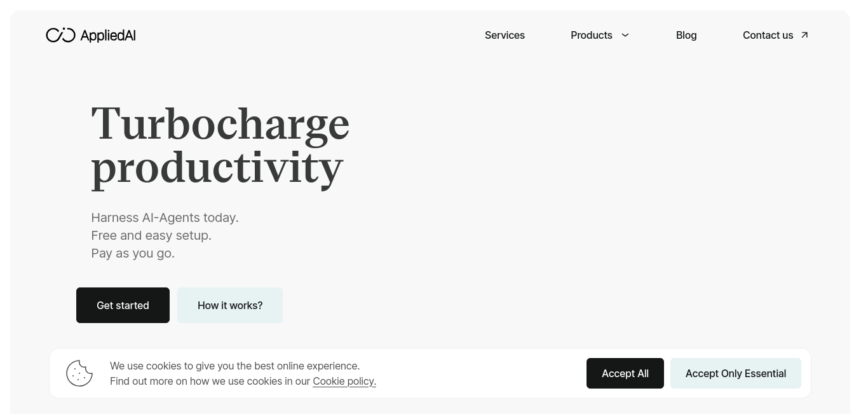Click the cookie icon in the banner
This screenshot has width=868, height=414.
tap(79, 373)
